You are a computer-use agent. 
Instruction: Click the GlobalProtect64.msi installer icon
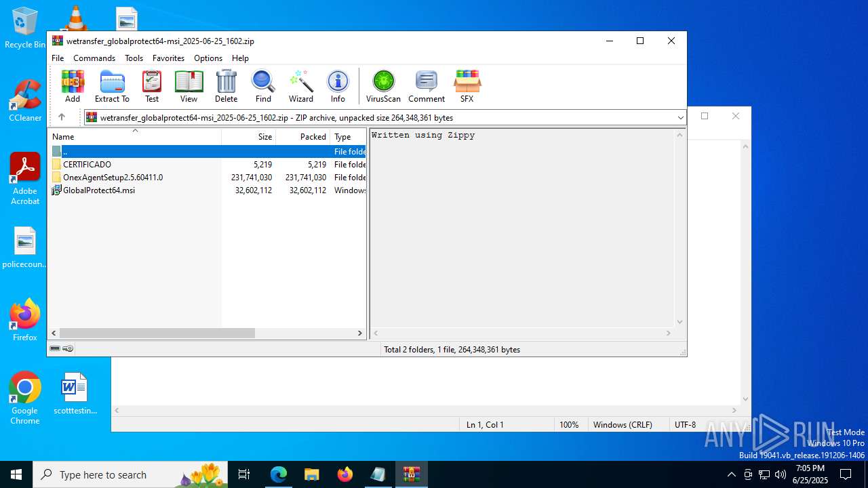56,190
